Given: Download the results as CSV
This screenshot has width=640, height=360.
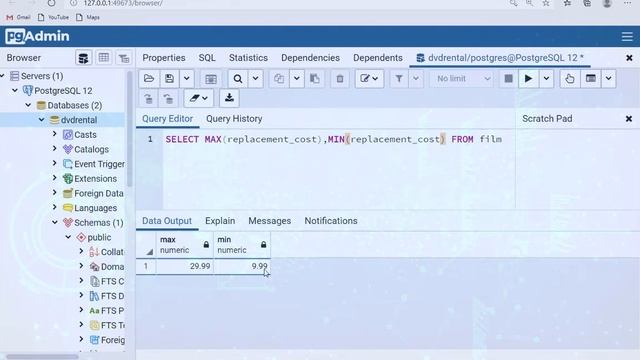Looking at the screenshot, I should point(229,98).
